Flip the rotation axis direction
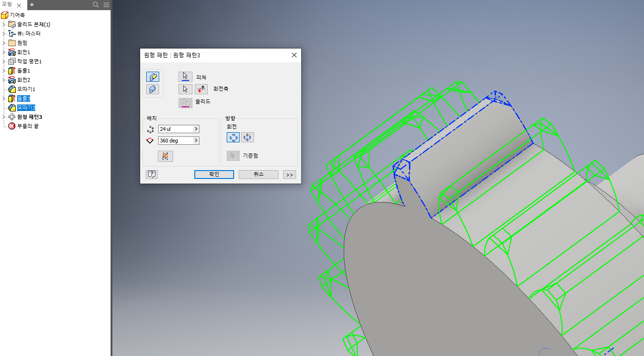 click(x=201, y=89)
